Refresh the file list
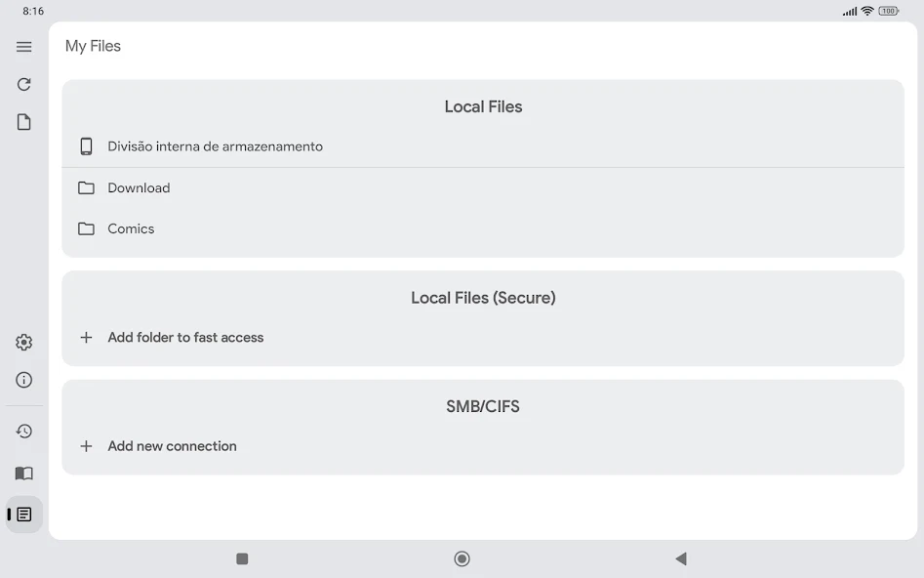The height and width of the screenshot is (578, 924). [x=23, y=84]
